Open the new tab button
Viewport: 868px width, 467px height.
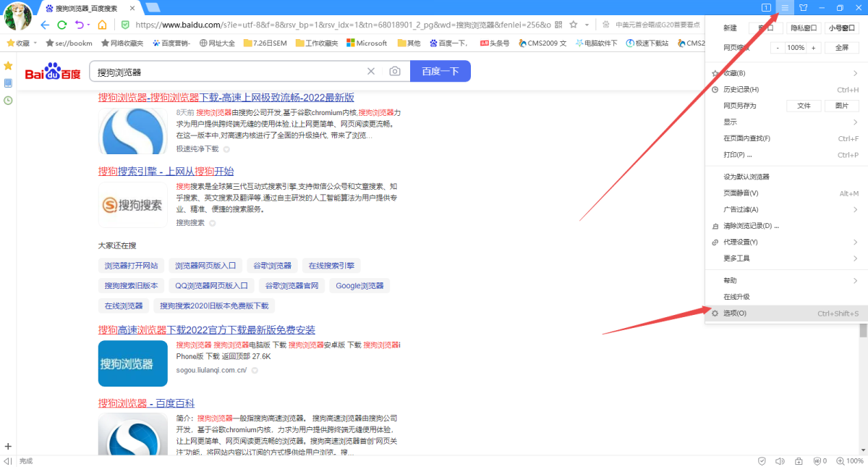coord(153,7)
